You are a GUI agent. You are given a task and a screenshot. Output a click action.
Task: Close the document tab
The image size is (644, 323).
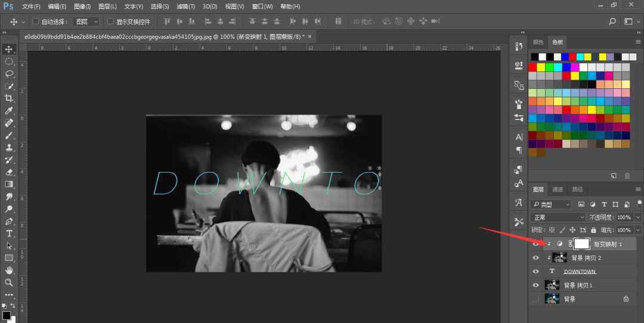[309, 36]
